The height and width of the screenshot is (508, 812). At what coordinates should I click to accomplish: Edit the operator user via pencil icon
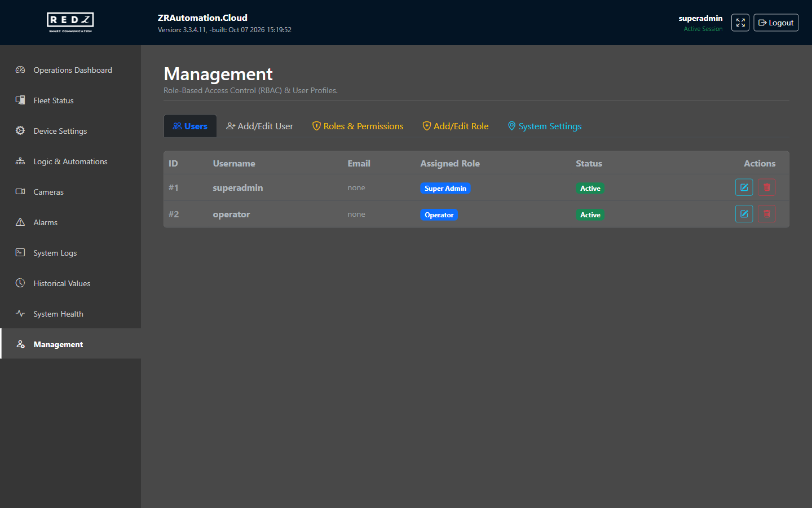click(744, 214)
